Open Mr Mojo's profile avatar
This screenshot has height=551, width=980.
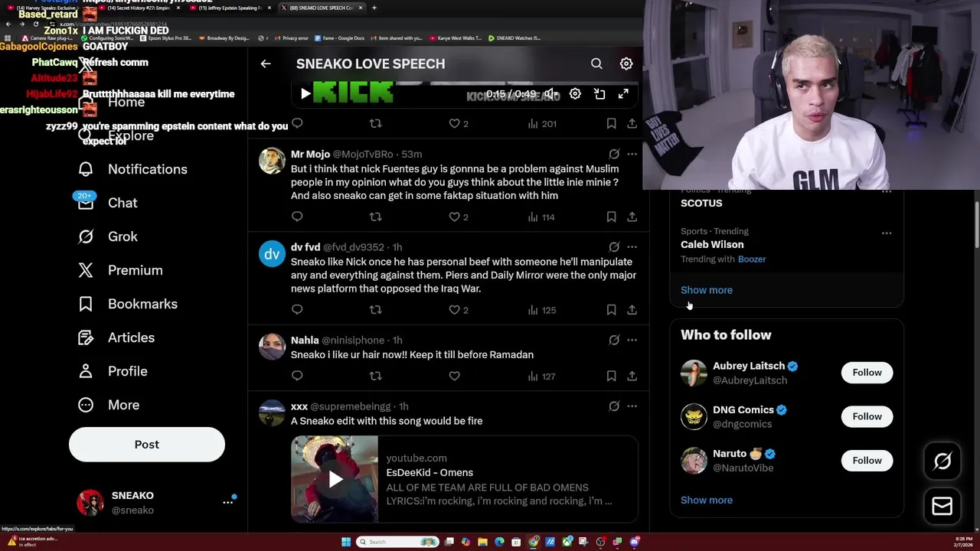pyautogui.click(x=272, y=161)
